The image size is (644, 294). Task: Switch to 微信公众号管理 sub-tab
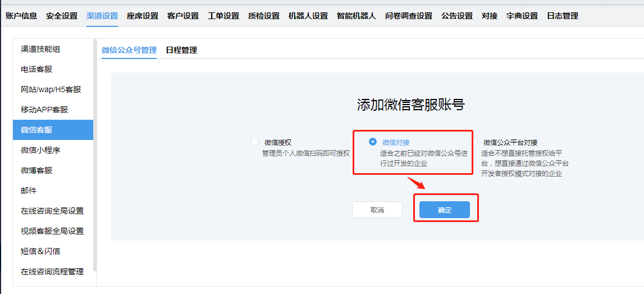coord(129,50)
